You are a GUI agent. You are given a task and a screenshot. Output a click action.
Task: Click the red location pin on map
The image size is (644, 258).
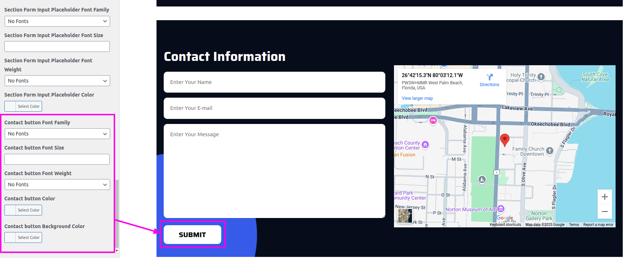pyautogui.click(x=505, y=140)
